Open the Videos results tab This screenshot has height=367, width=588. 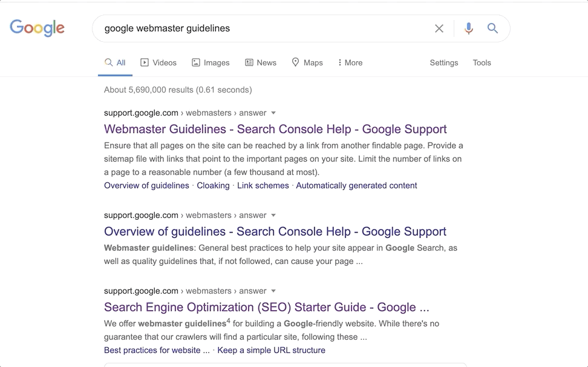pyautogui.click(x=158, y=62)
